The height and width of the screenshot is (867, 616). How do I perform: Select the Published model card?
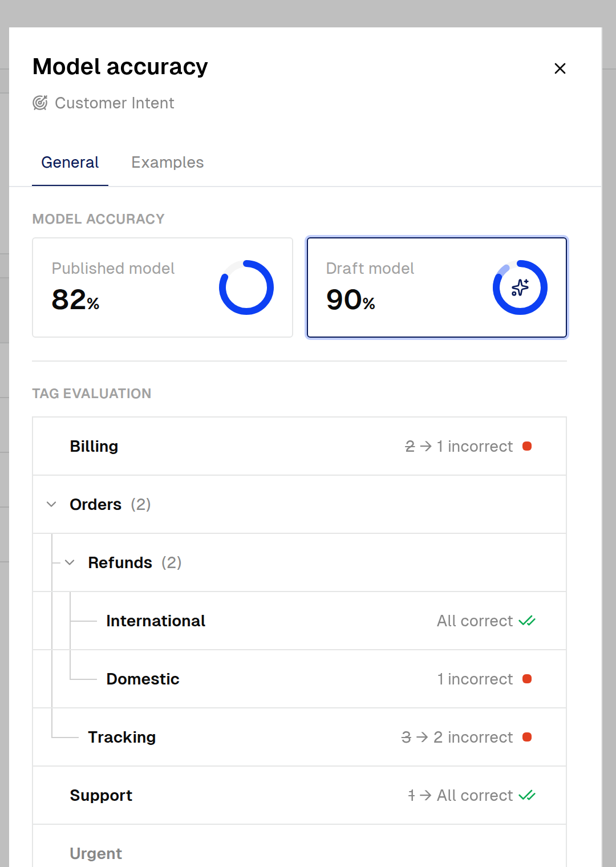click(163, 287)
